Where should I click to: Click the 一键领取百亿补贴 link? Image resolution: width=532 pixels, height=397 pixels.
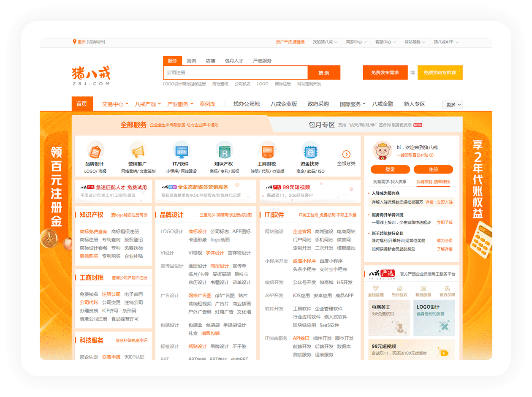pyautogui.click(x=415, y=155)
